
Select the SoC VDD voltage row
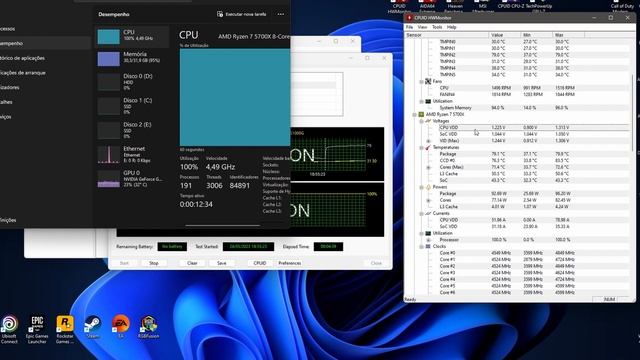coord(533,134)
